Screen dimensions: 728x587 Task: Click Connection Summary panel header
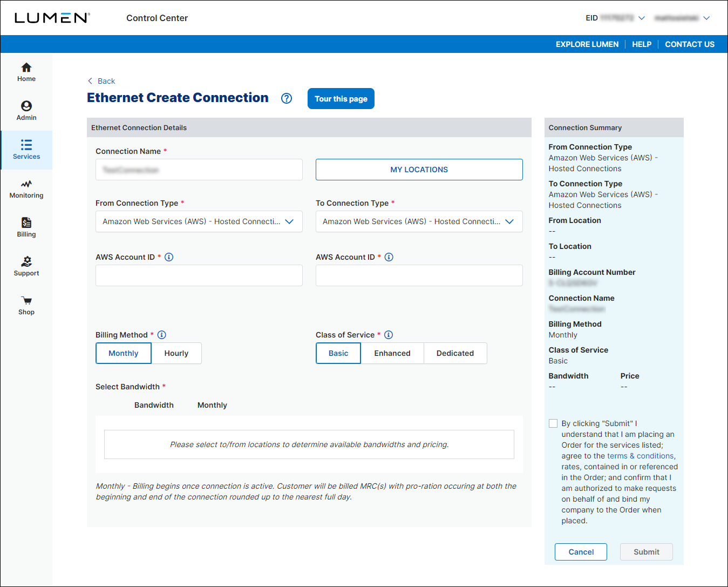[x=614, y=127]
